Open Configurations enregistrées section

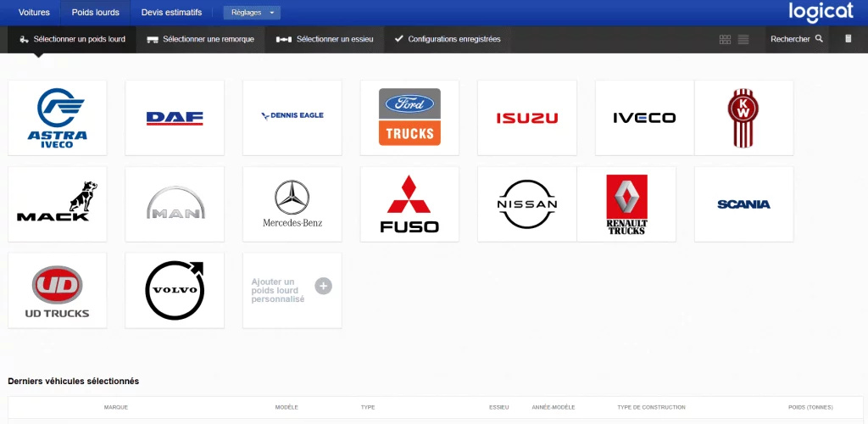(x=448, y=39)
